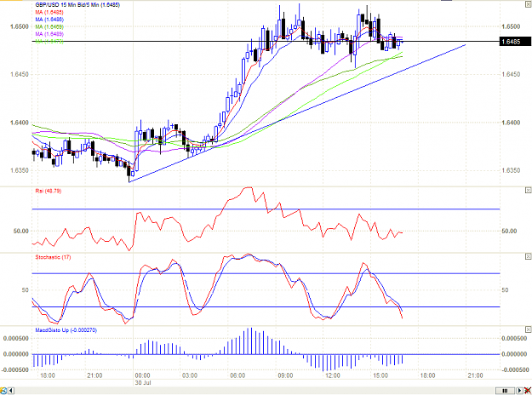532x395 pixels.
Task: Click the rightmost 21:00 time label
Action: coord(475,375)
